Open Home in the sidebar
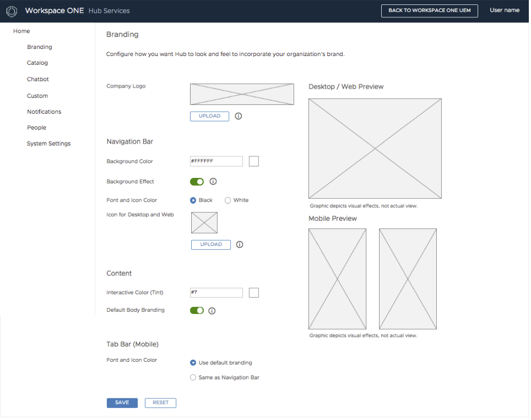The width and height of the screenshot is (531, 420). [x=22, y=32]
